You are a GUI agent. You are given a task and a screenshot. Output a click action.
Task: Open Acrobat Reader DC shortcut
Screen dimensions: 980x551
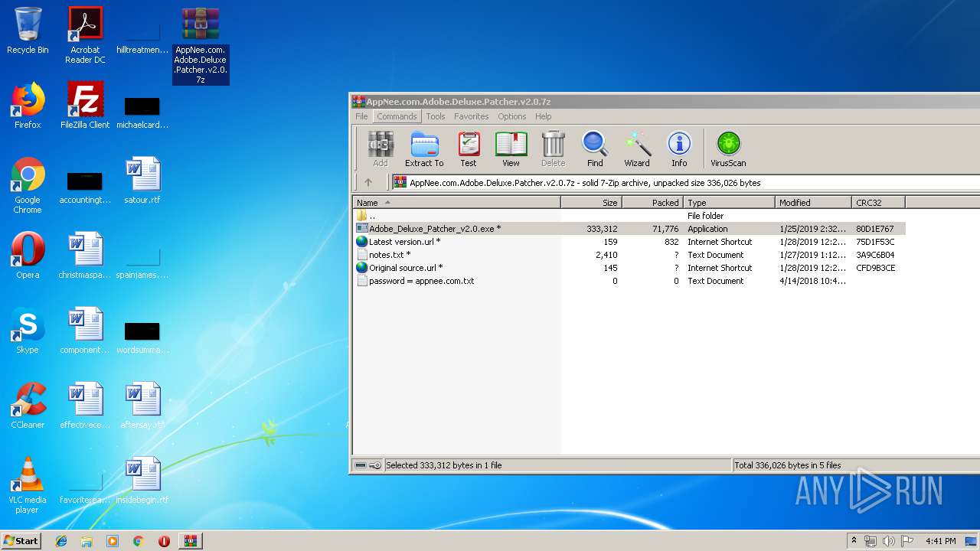[x=85, y=35]
